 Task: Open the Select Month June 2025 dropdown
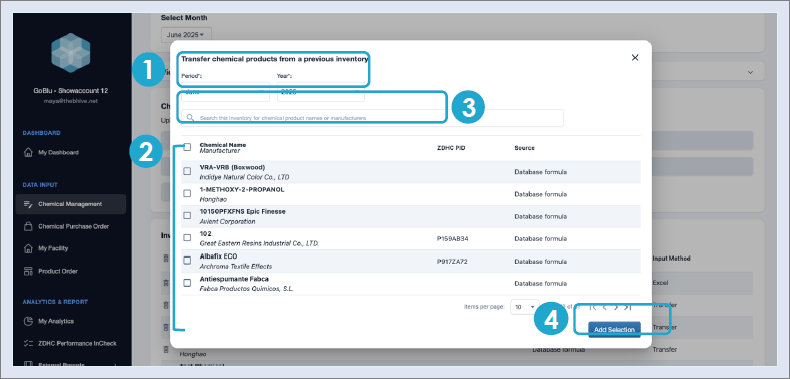tap(186, 35)
